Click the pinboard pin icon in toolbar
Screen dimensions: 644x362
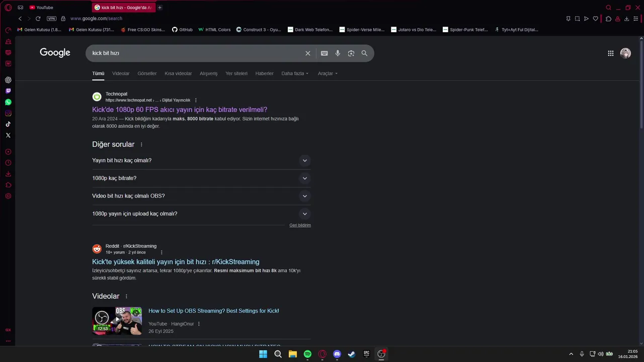point(568,19)
